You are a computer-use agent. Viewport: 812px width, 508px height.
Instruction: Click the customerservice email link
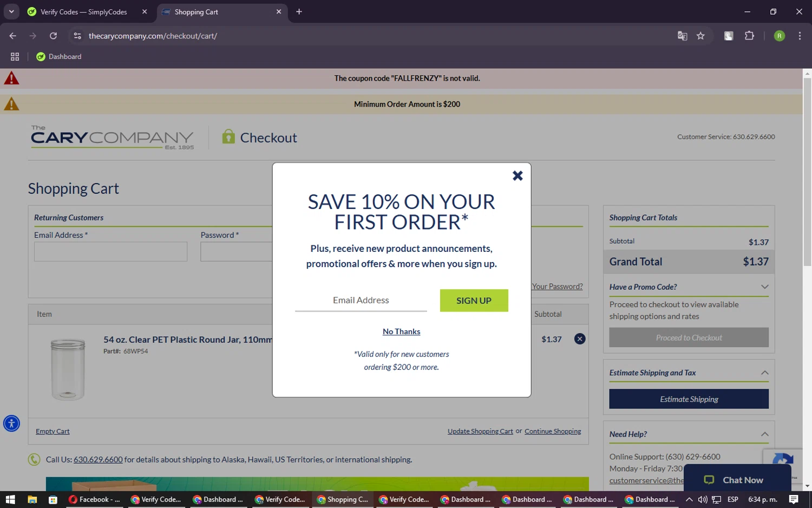point(646,480)
